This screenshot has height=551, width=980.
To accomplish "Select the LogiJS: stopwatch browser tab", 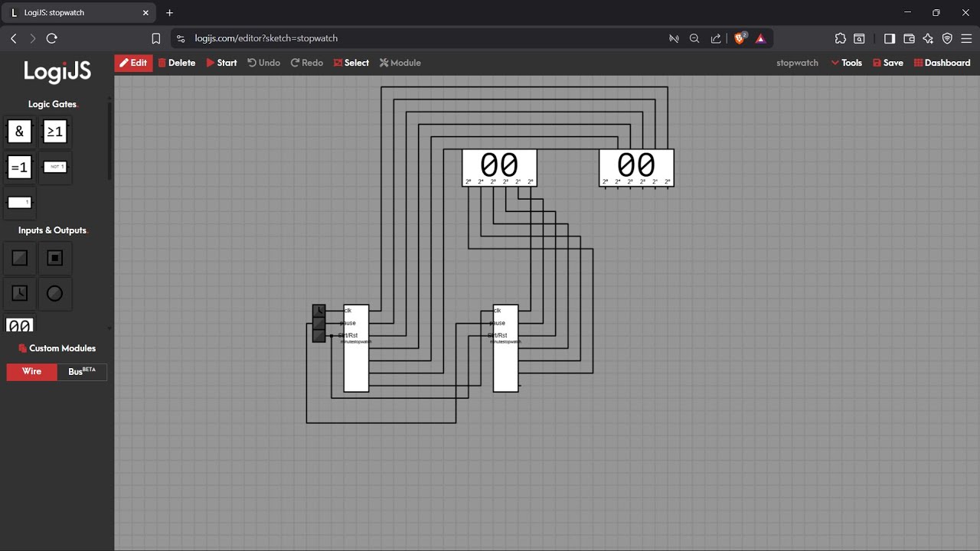I will (79, 13).
